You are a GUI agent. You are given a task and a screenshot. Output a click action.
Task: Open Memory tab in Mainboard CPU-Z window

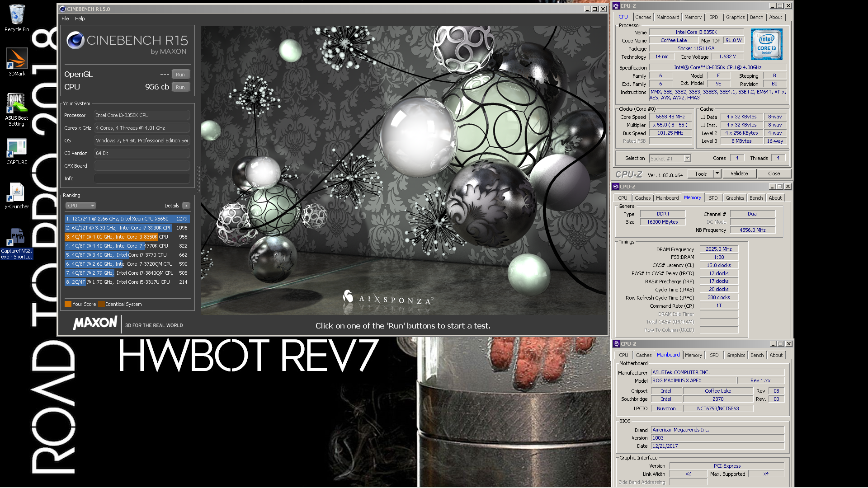(693, 355)
